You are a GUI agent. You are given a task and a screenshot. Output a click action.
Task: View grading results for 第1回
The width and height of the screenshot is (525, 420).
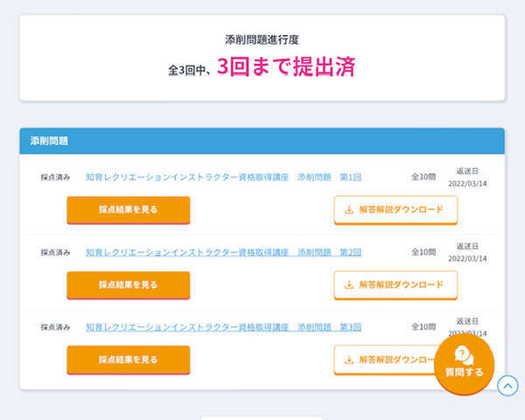(128, 210)
